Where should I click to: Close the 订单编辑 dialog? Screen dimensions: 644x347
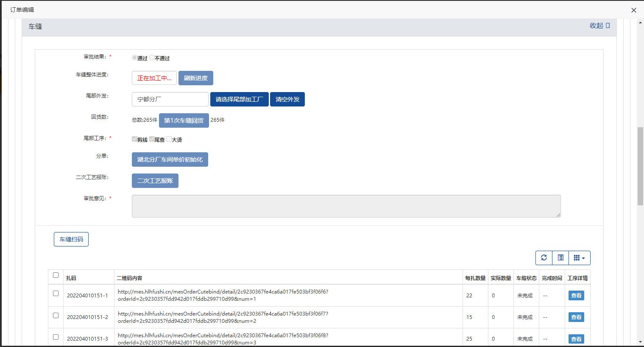(x=633, y=10)
